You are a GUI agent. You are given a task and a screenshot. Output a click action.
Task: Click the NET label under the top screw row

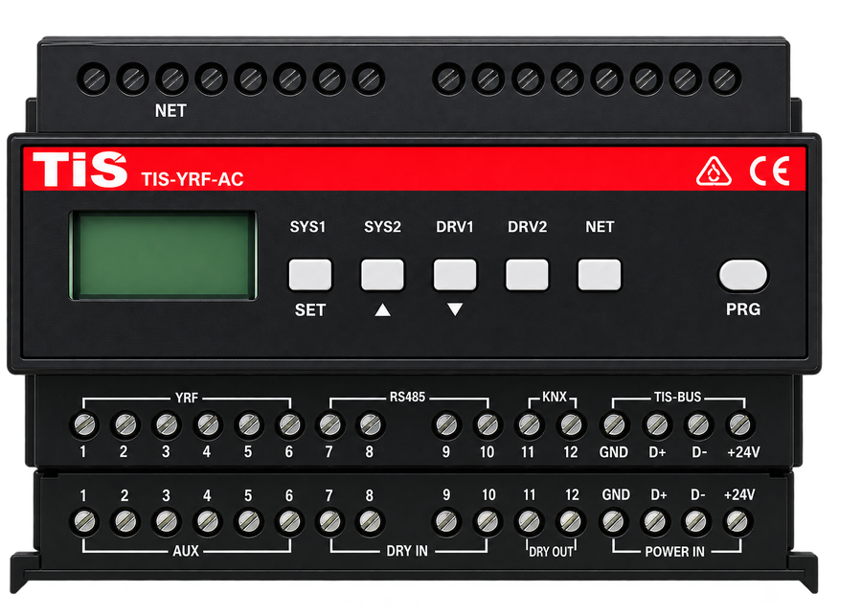170,110
